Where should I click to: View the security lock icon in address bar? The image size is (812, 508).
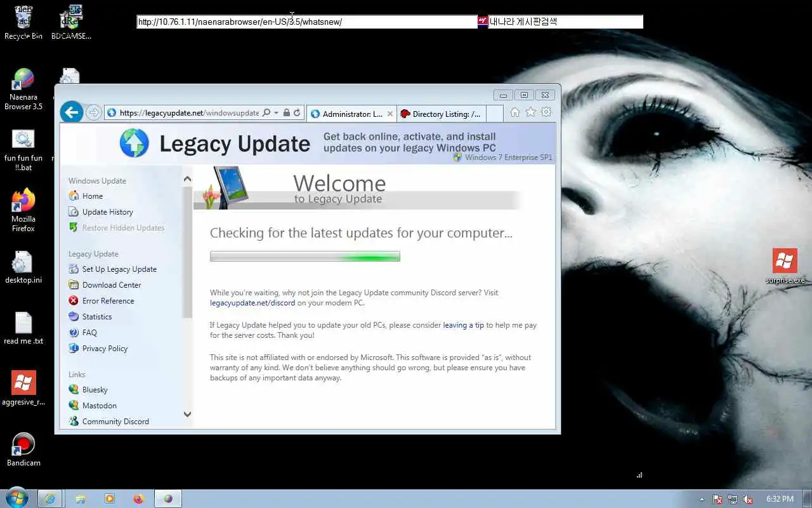pos(287,112)
